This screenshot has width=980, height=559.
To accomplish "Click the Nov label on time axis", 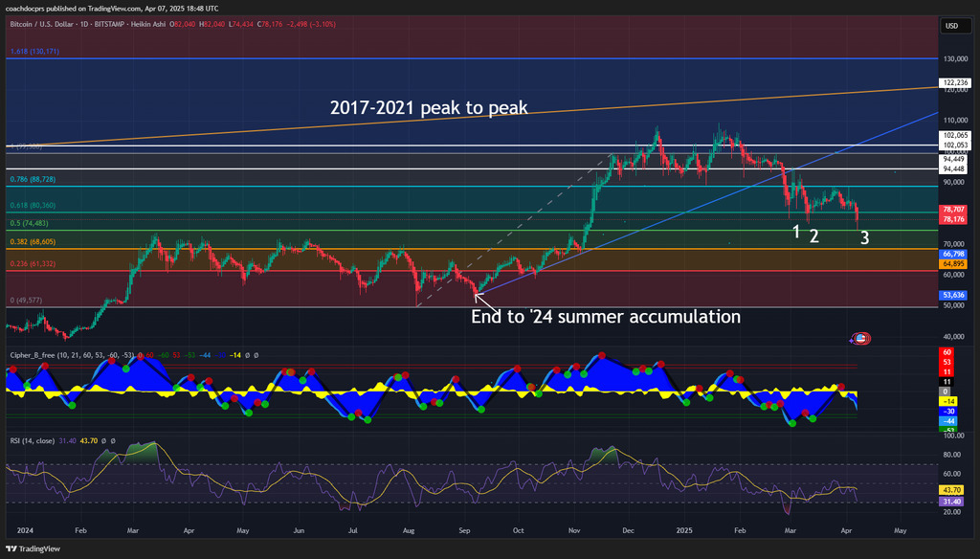I will pos(574,529).
